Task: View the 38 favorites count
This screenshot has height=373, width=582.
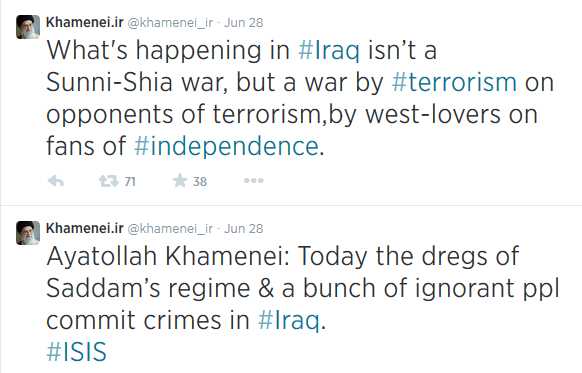Action: [x=200, y=181]
